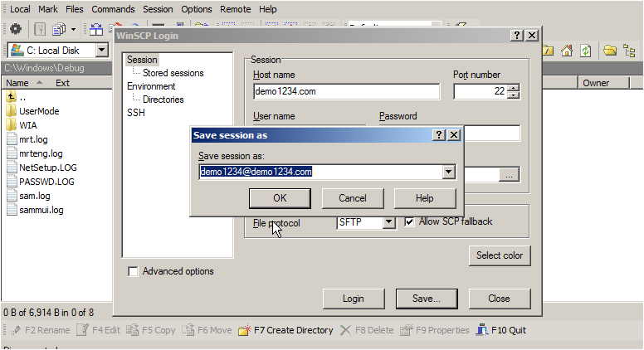This screenshot has width=644, height=350.
Task: Click the Owner column header
Action: [x=603, y=83]
